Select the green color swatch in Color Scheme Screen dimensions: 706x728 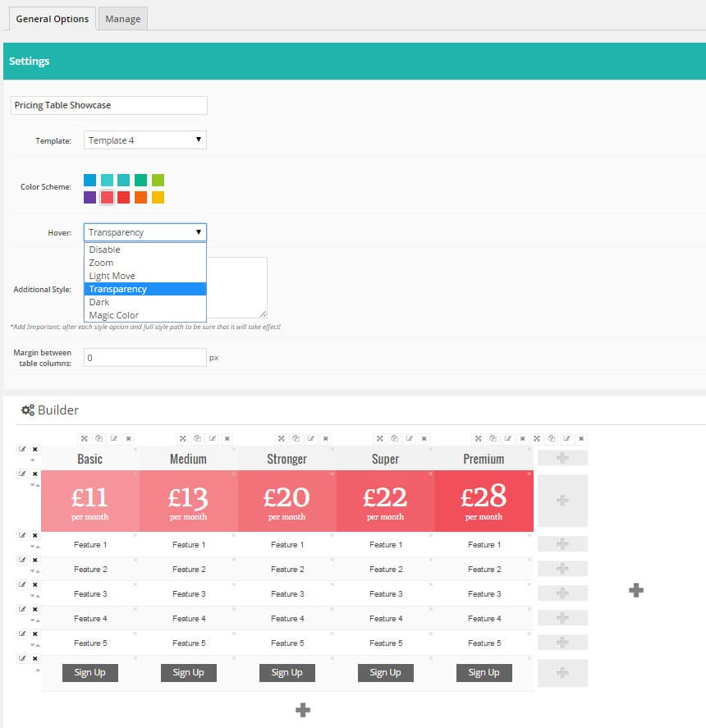point(142,179)
